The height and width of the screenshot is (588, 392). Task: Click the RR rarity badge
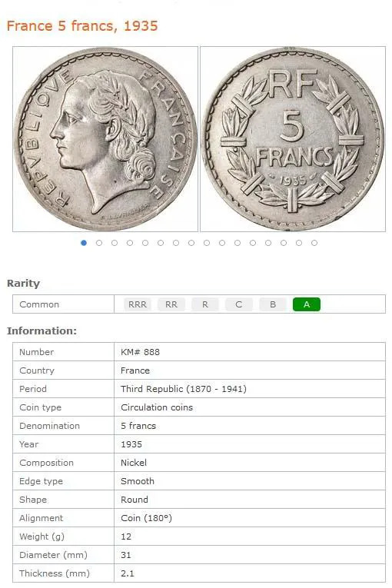[x=171, y=304]
